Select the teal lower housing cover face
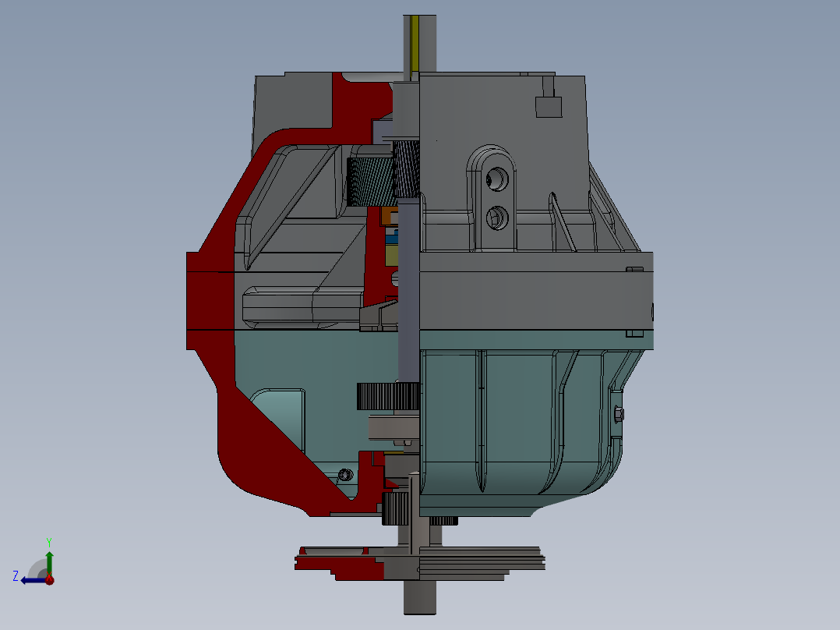Viewport: 840px width, 630px height. (520, 423)
